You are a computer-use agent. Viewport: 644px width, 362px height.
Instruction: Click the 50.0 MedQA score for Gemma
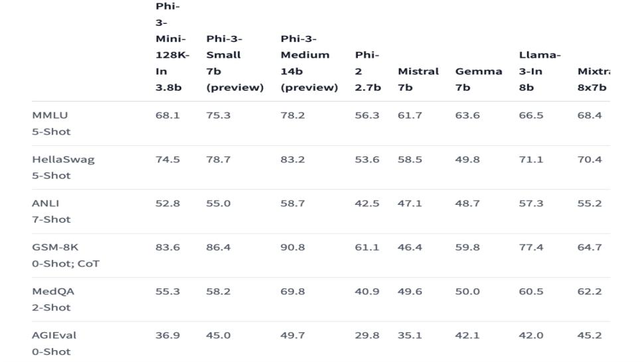click(467, 292)
